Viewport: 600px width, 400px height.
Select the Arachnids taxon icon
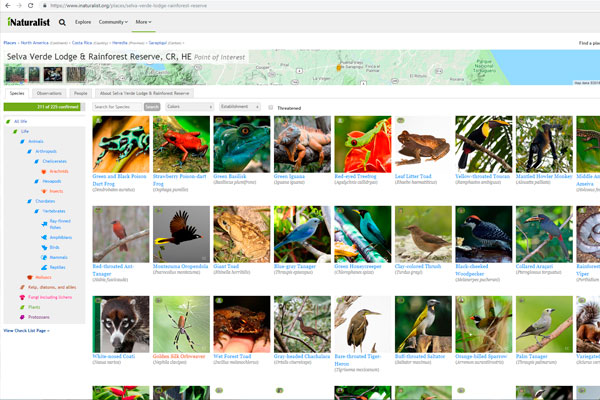[43, 171]
